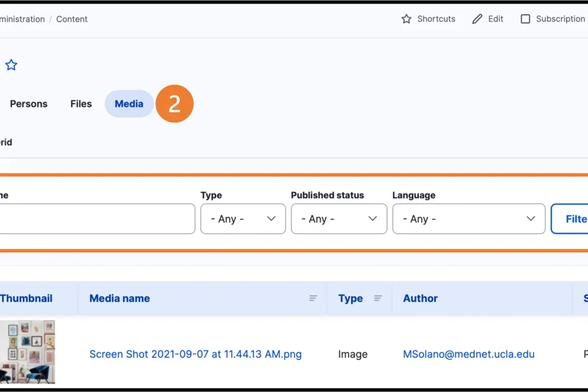Open the Language filter dropdown
The image size is (588, 392).
469,219
